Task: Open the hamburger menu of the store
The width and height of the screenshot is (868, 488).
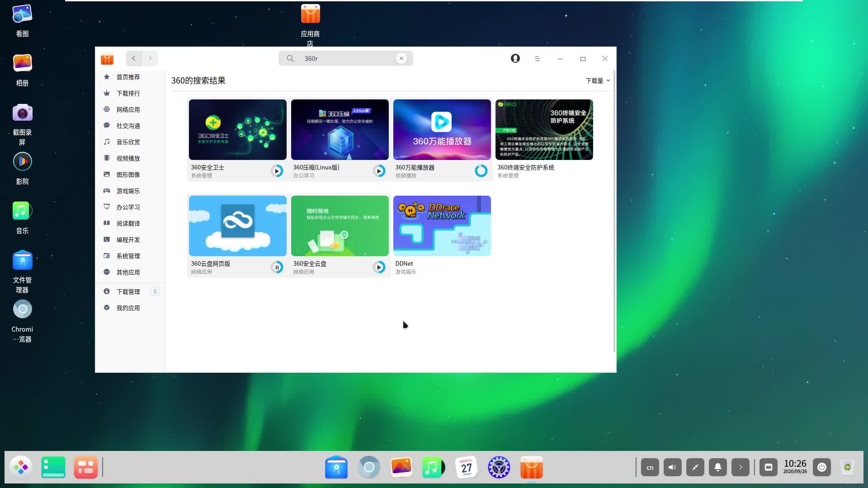Action: click(537, 58)
